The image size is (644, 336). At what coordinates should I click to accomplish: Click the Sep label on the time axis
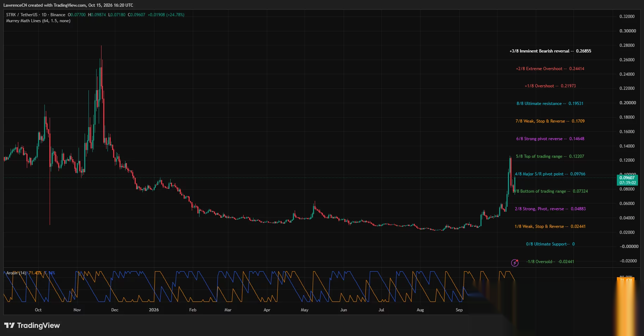pos(459,310)
